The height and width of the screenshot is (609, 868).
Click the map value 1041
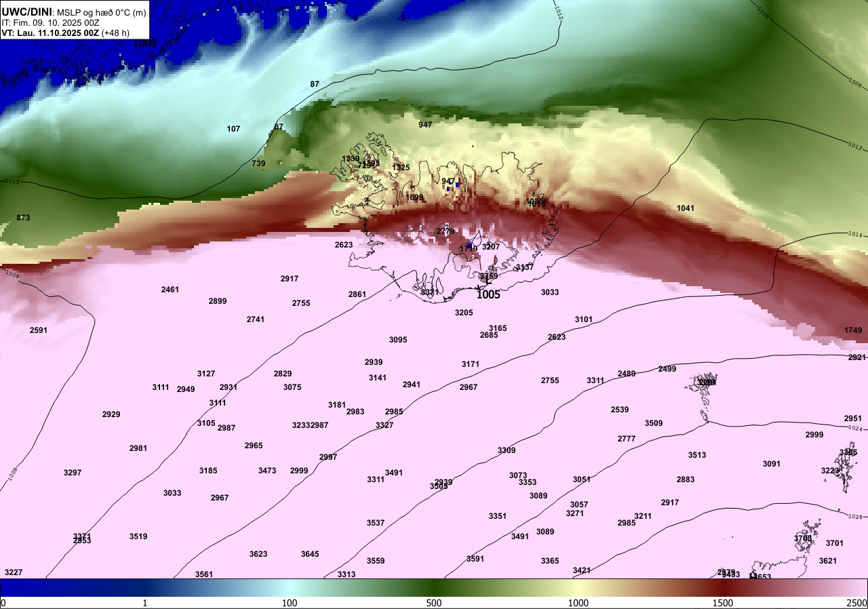[x=686, y=208]
